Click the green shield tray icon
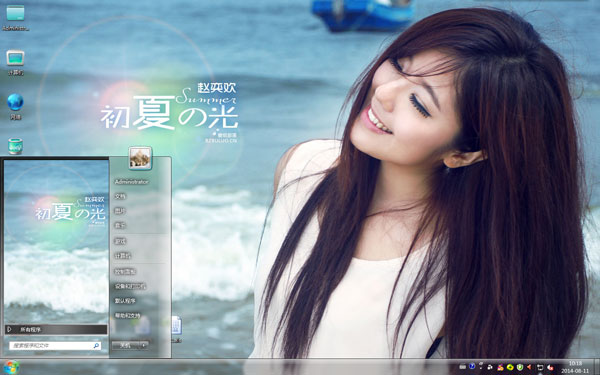Screen dimensions: 600x375 point(520,367)
